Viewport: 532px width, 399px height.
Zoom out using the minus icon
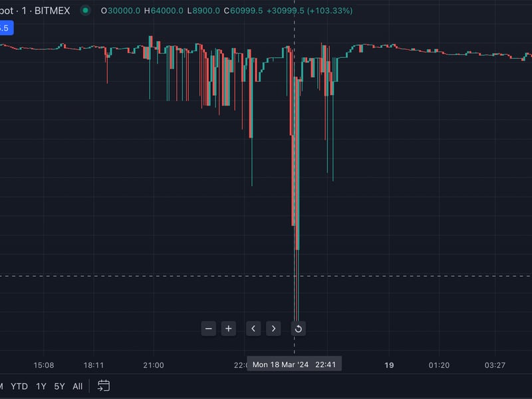208,328
